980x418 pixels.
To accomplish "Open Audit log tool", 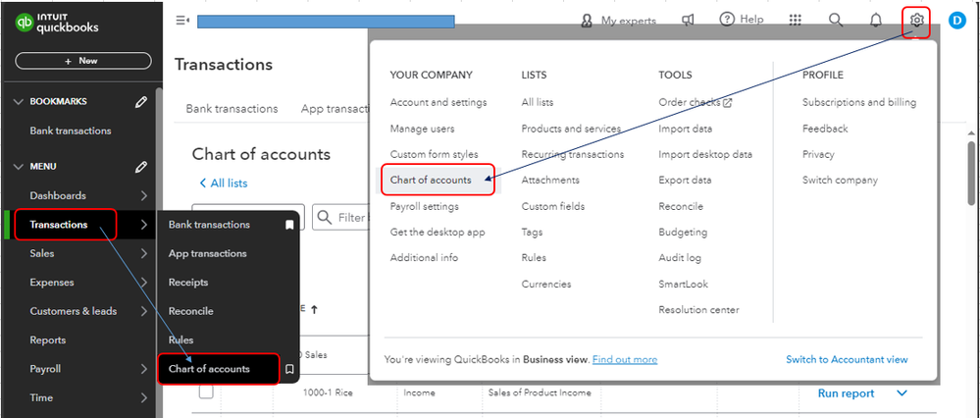I will coord(680,258).
